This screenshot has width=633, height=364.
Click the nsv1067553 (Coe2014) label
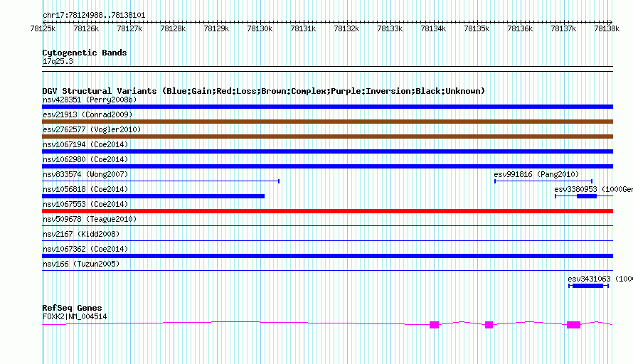point(85,204)
